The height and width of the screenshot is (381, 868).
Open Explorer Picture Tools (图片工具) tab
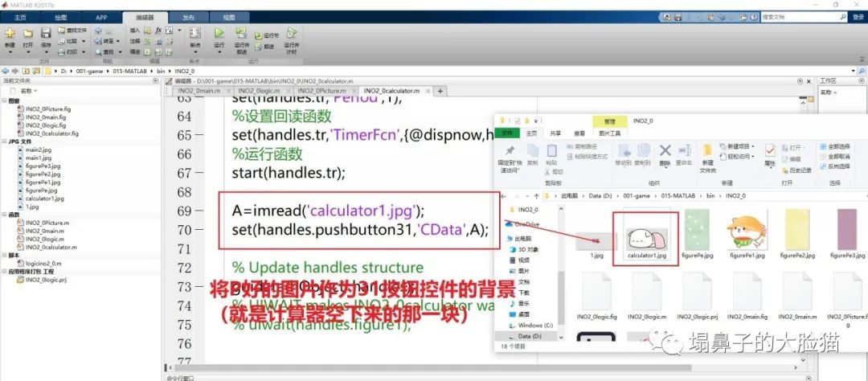(610, 133)
